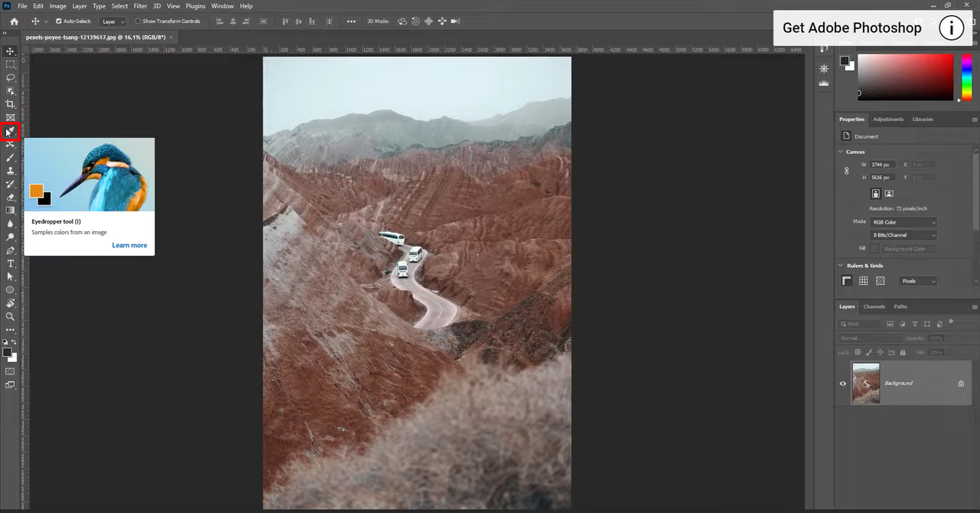The width and height of the screenshot is (980, 513).
Task: Toggle the grid display button
Action: pos(864,281)
